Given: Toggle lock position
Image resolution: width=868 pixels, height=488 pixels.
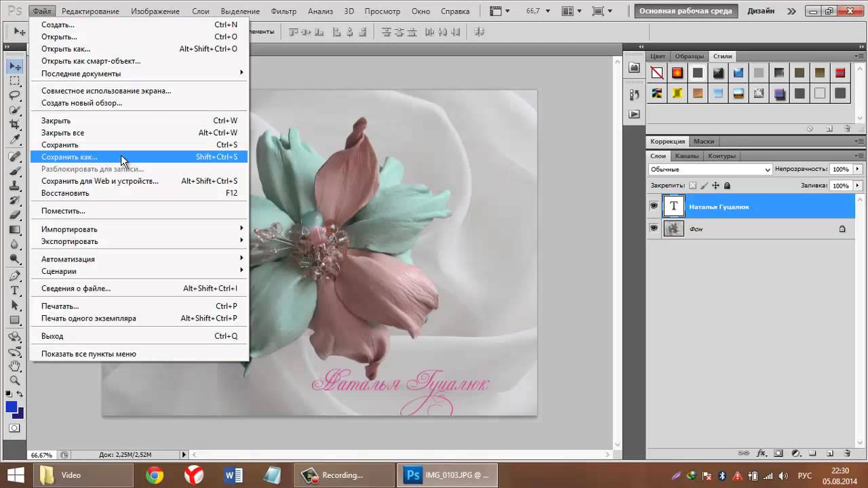Looking at the screenshot, I should pyautogui.click(x=715, y=186).
